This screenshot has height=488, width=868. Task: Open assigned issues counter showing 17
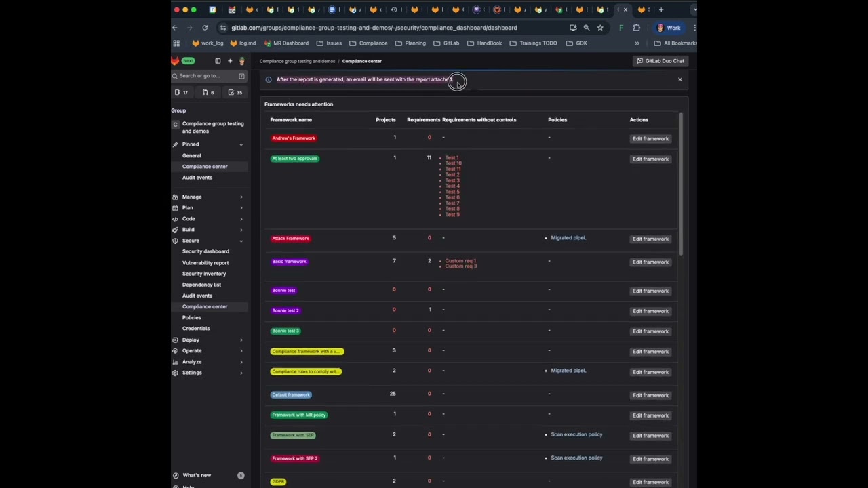click(182, 92)
